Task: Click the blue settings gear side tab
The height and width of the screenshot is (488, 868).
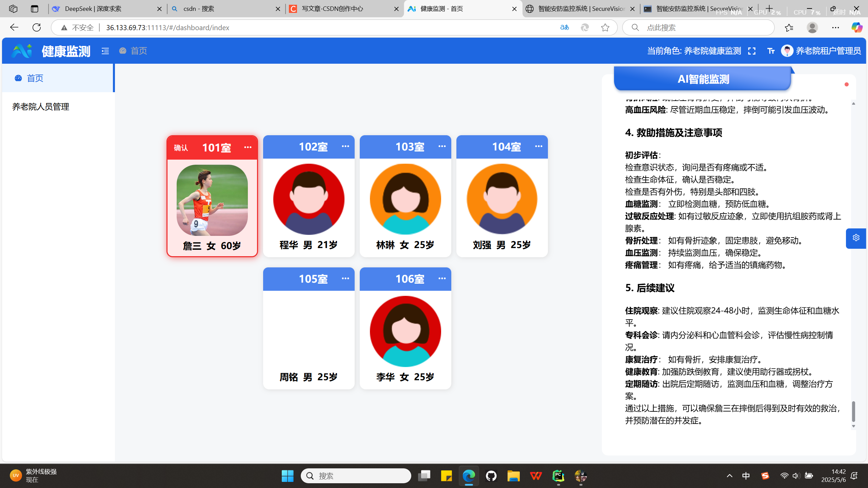Action: (x=856, y=238)
